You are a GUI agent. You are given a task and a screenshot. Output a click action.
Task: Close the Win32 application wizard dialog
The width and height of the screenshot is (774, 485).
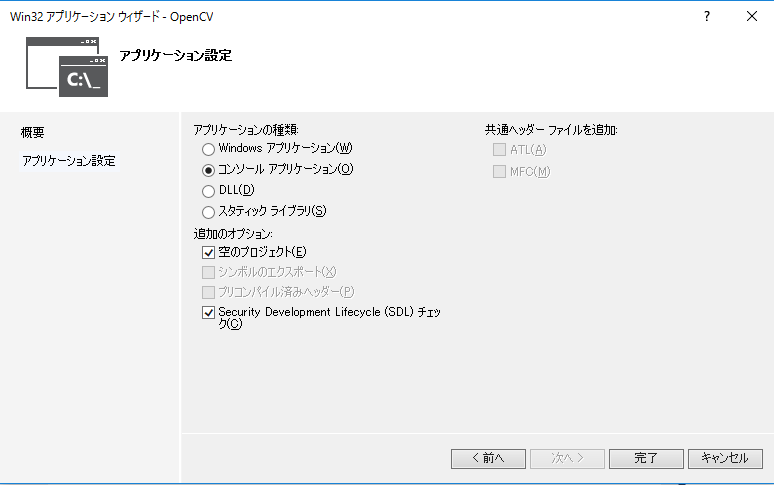pyautogui.click(x=750, y=17)
